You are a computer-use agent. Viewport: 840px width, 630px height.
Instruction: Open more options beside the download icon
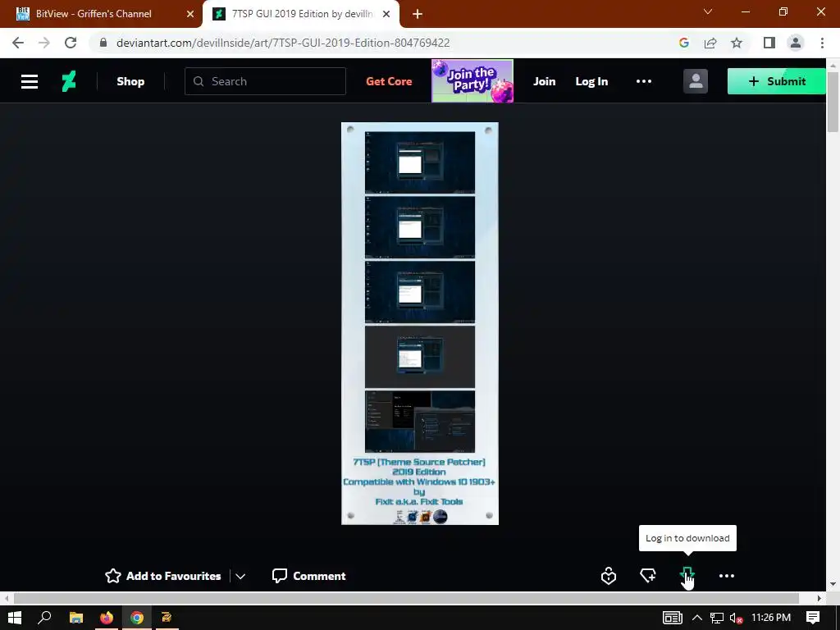(x=727, y=576)
